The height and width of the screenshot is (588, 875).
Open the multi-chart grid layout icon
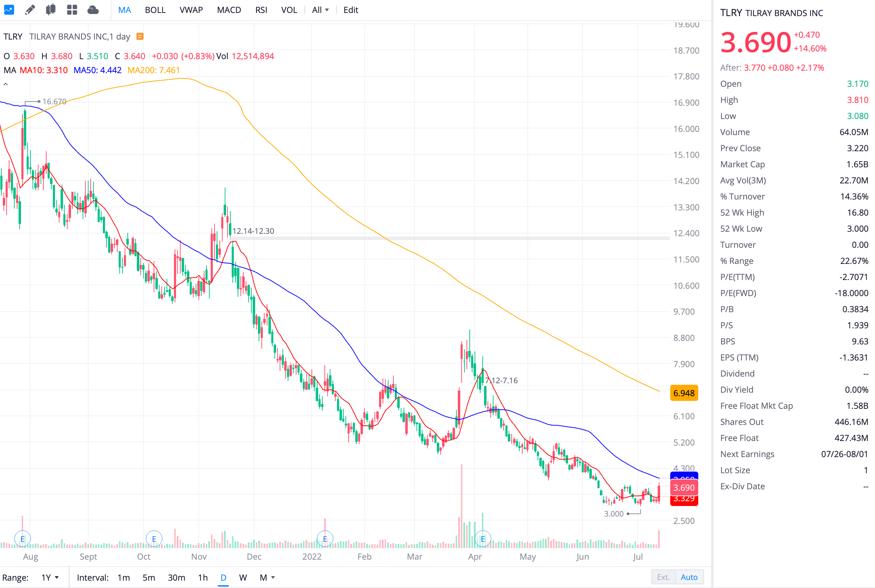pyautogui.click(x=72, y=10)
